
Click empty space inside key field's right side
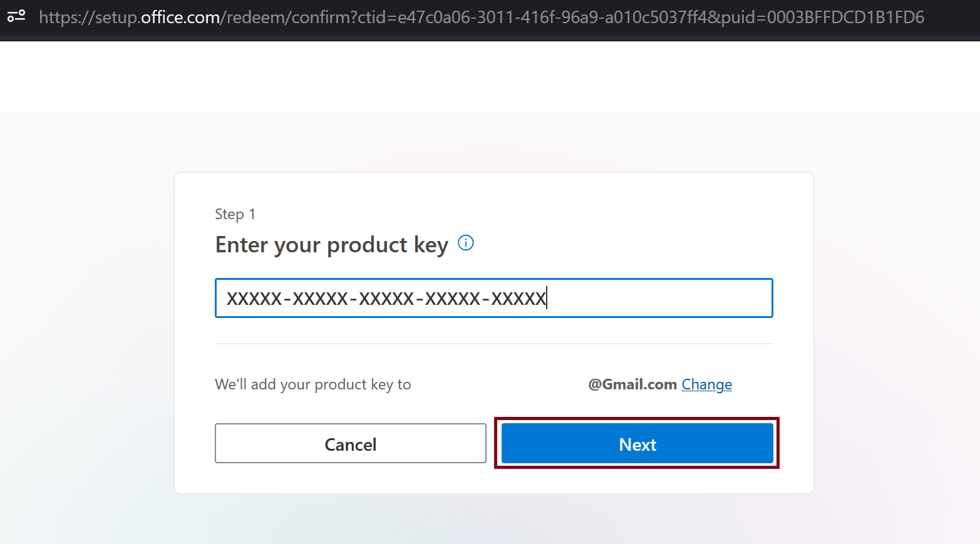(x=659, y=298)
